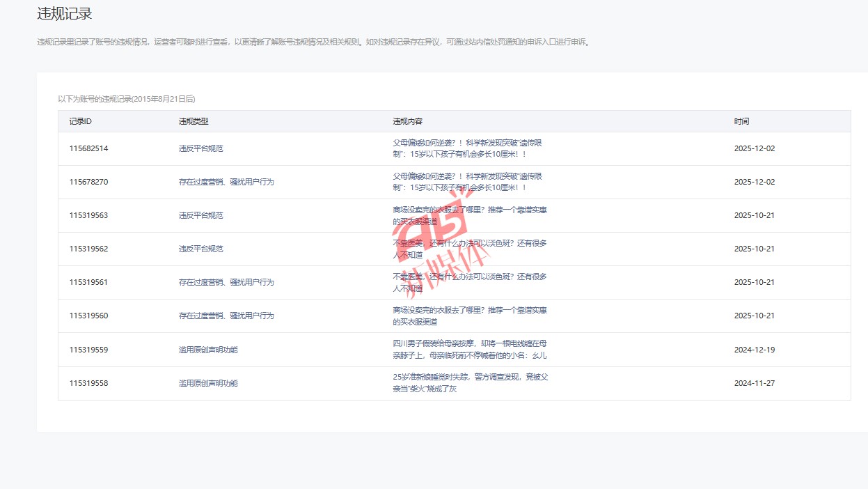Click the 违规记录 page heading
This screenshot has width=868, height=489.
coord(65,14)
